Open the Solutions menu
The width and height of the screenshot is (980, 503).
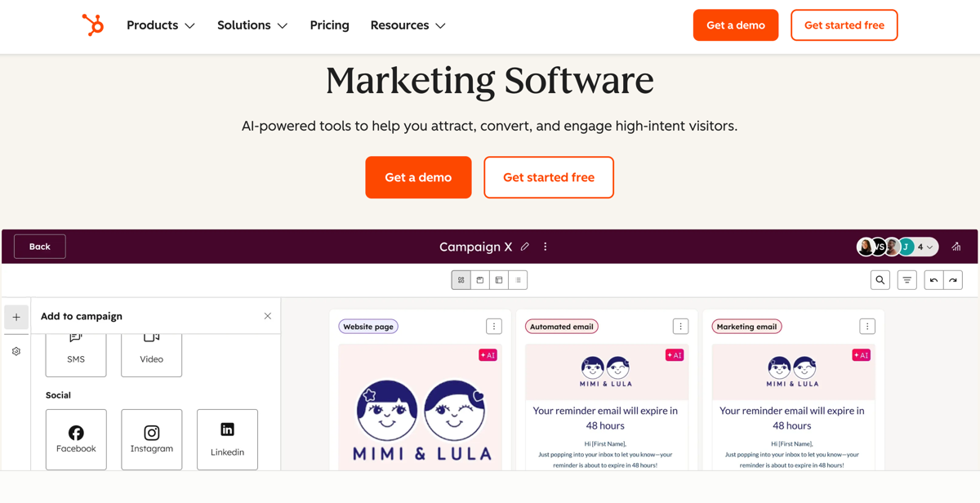252,25
